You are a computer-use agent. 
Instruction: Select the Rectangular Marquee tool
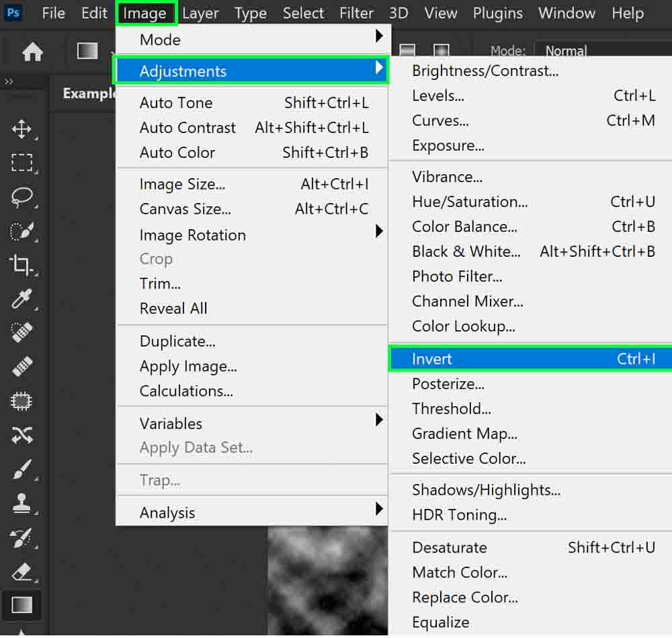(x=22, y=163)
